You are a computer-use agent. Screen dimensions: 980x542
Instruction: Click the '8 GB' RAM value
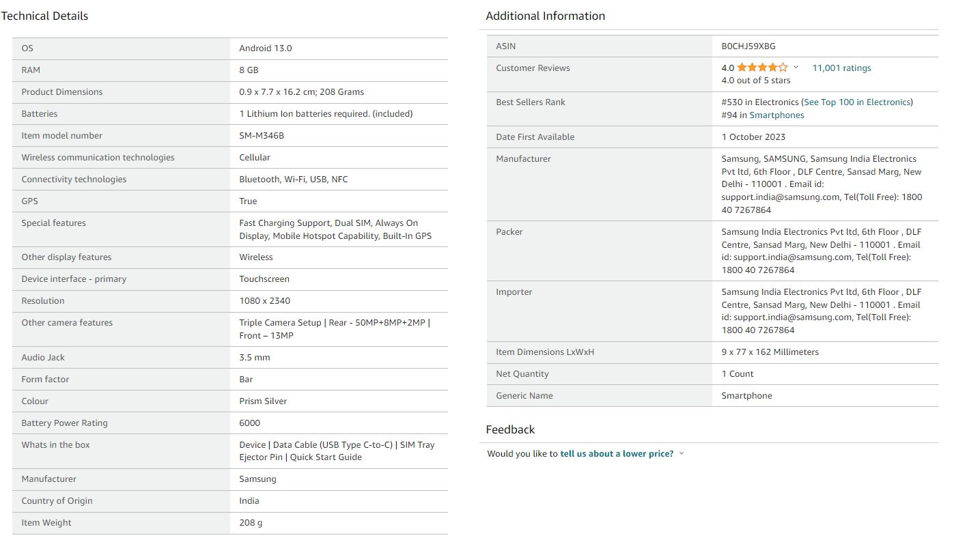click(249, 70)
